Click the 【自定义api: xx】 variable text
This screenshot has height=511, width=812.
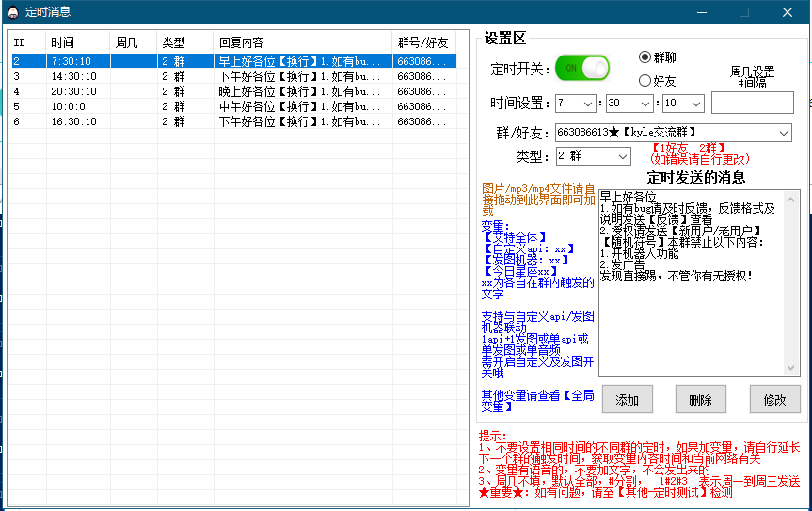(x=528, y=249)
